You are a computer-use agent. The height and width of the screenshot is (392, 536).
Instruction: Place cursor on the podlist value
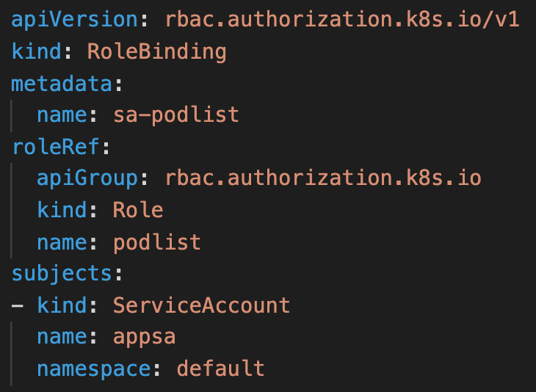click(156, 242)
